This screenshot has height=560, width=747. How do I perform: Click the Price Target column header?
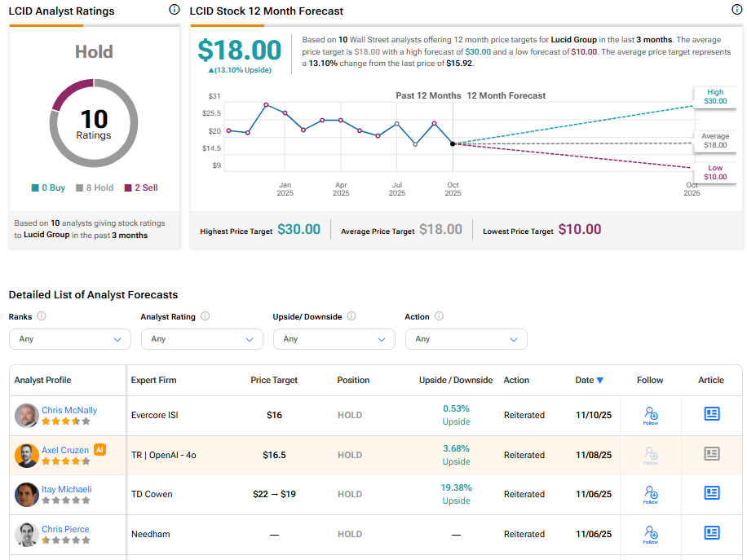point(274,380)
